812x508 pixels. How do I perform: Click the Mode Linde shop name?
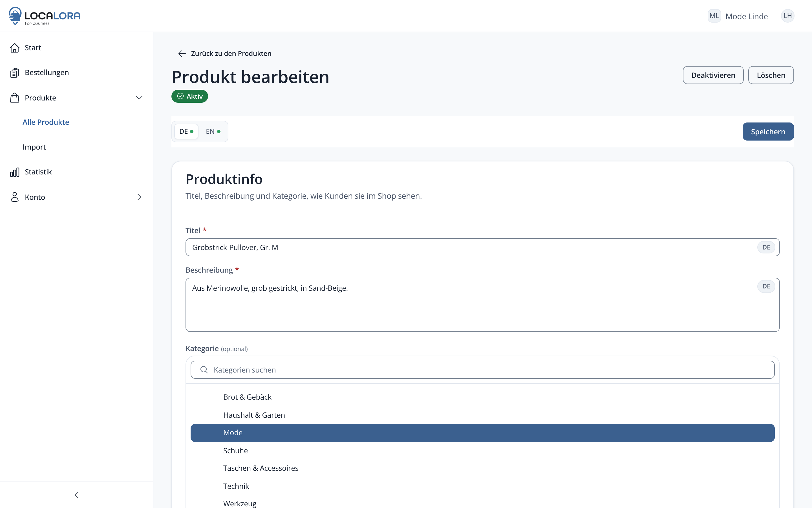coord(747,16)
